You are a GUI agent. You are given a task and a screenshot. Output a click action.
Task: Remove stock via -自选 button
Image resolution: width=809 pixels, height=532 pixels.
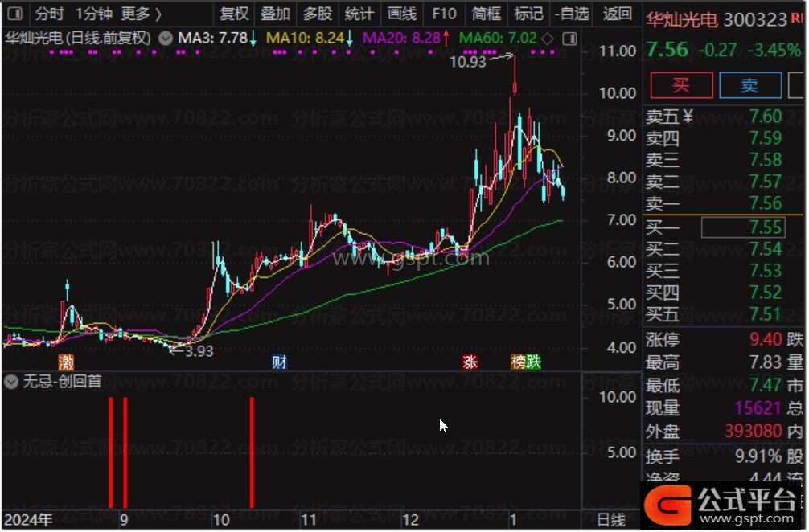[572, 14]
